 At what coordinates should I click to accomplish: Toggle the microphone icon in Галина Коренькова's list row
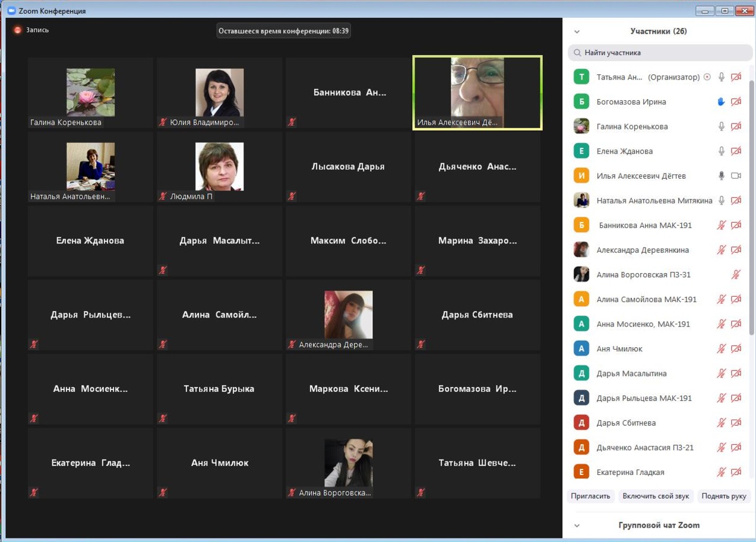coord(722,126)
